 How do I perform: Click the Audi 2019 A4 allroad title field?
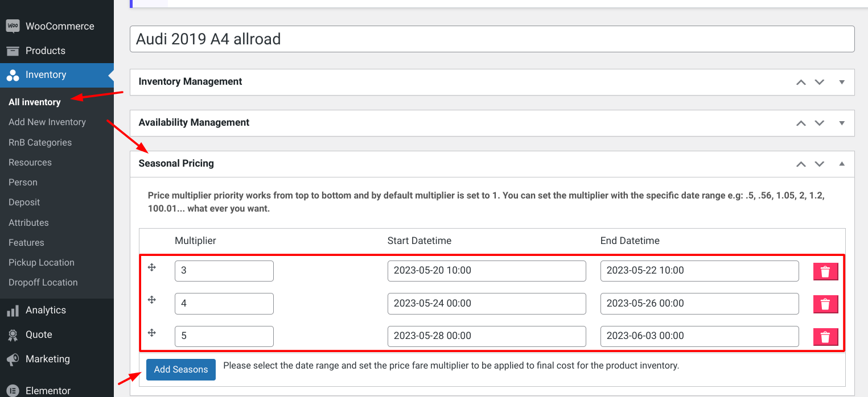coord(492,39)
